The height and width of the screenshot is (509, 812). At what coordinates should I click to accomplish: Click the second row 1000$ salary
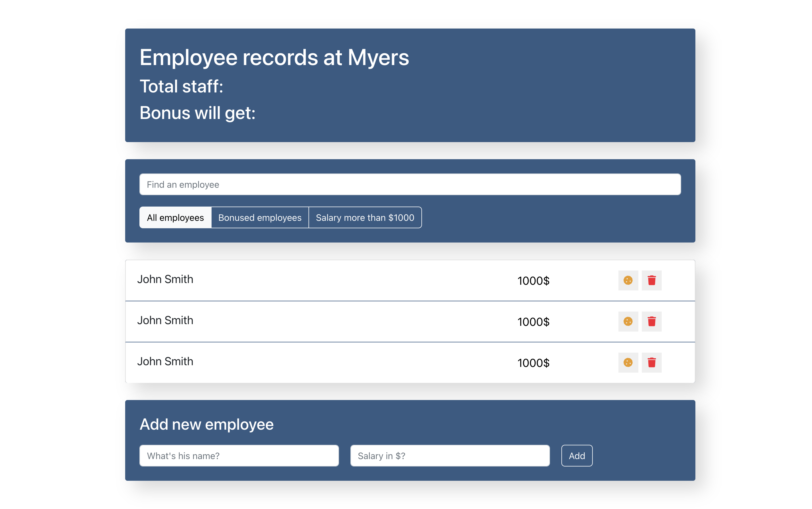pos(533,322)
